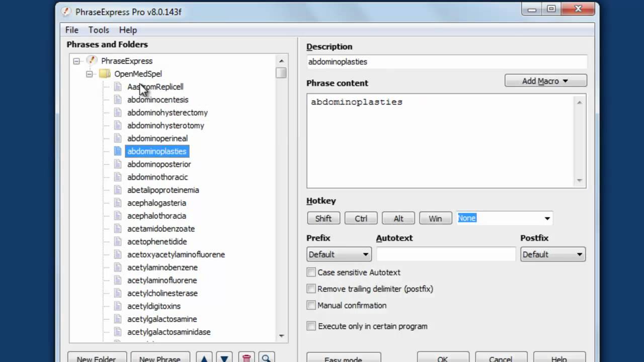Click document icon beside acetylgalactosamine

click(x=118, y=319)
